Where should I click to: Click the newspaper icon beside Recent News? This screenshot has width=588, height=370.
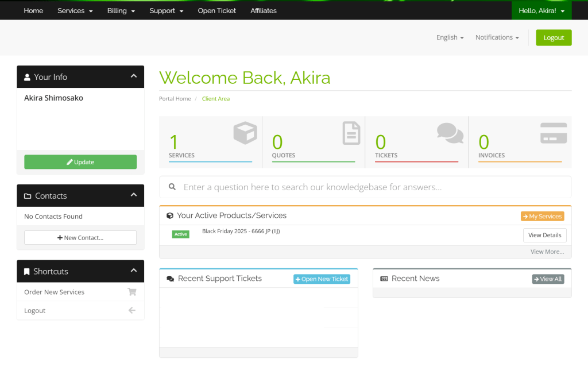pos(384,279)
